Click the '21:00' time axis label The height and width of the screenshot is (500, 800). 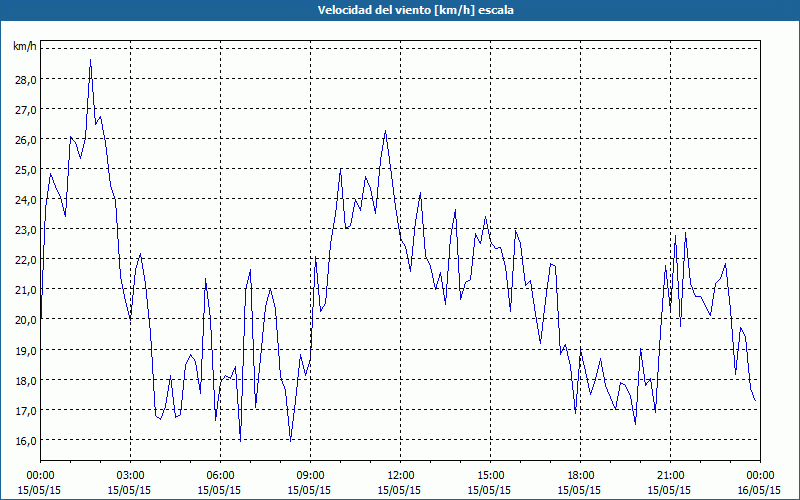(x=670, y=476)
